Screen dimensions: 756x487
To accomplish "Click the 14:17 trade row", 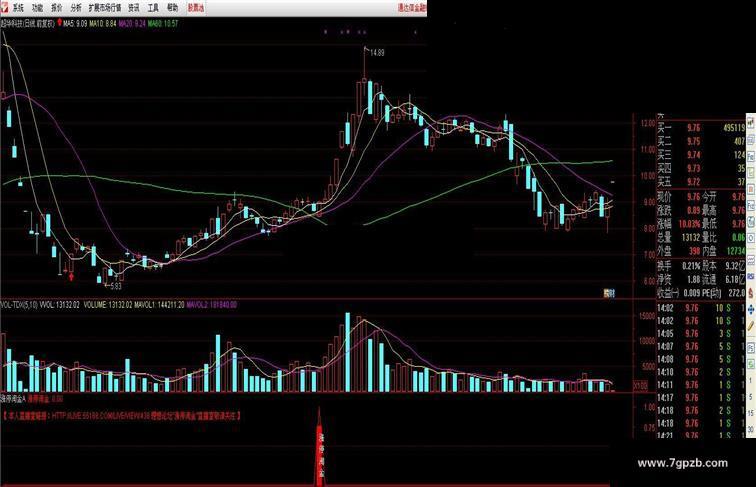I will point(701,398).
